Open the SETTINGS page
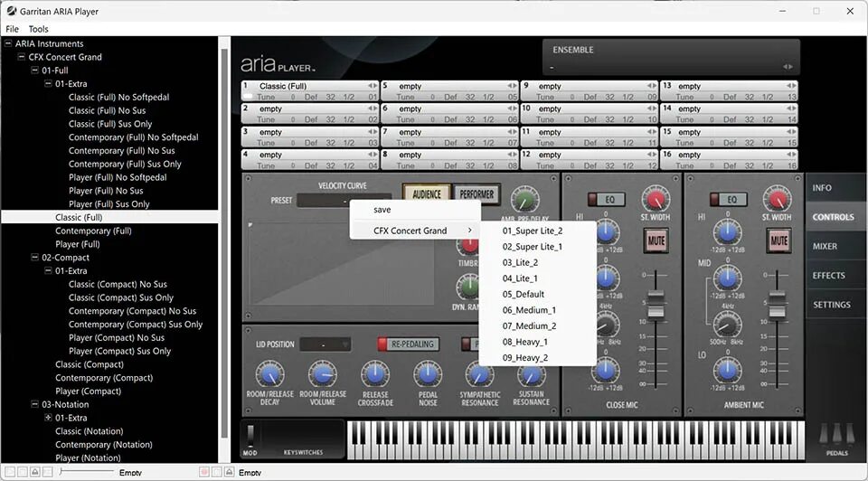This screenshot has height=481, width=868. [x=836, y=305]
